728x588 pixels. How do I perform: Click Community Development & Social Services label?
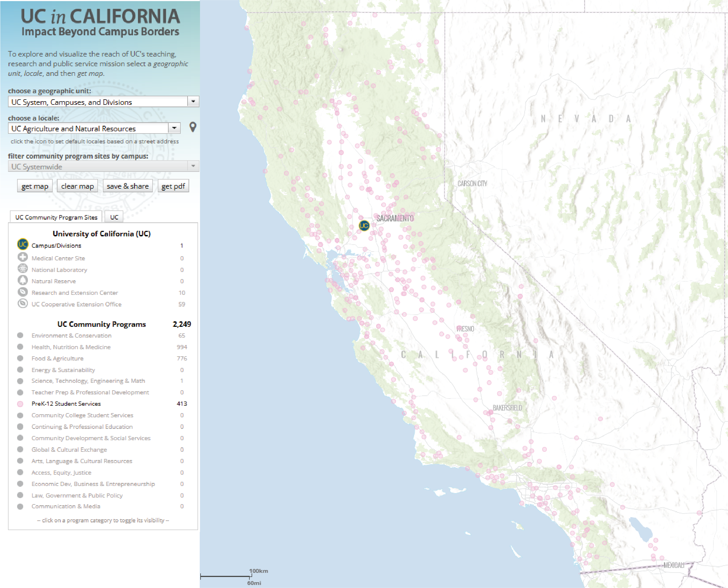pos(91,438)
